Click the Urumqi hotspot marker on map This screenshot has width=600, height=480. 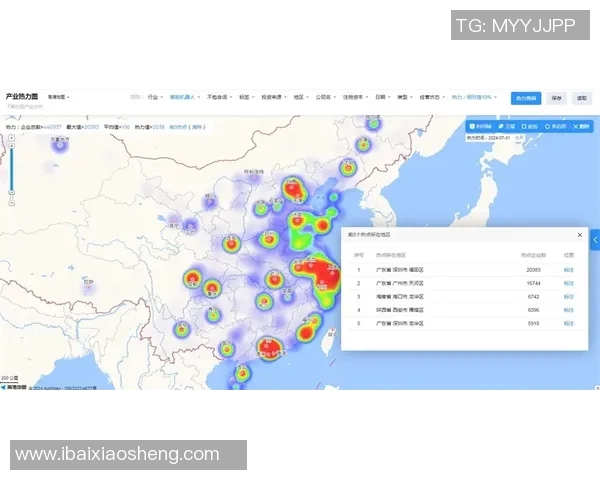[60, 145]
